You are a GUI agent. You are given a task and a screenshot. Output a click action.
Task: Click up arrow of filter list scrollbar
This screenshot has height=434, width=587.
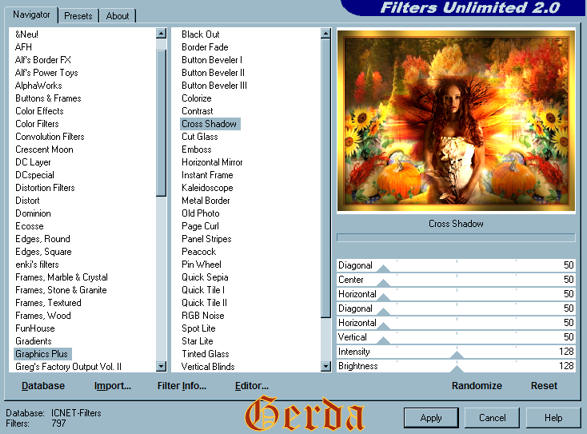click(326, 34)
